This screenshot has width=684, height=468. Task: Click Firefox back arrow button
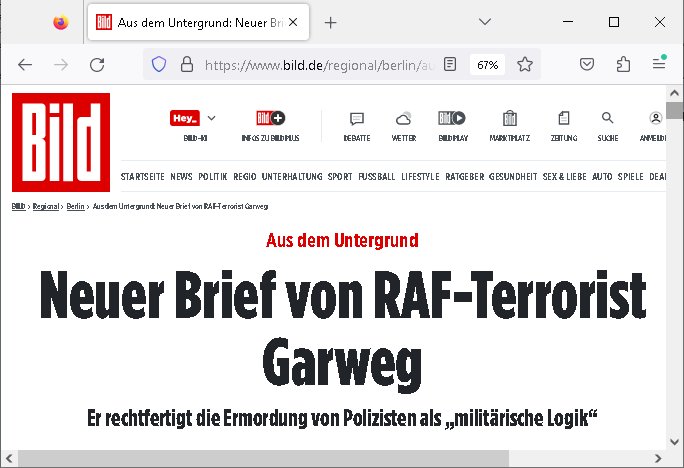(x=25, y=65)
